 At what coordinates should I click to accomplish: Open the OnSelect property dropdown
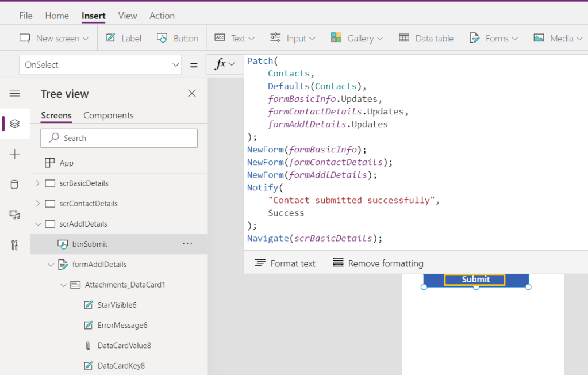coord(176,65)
